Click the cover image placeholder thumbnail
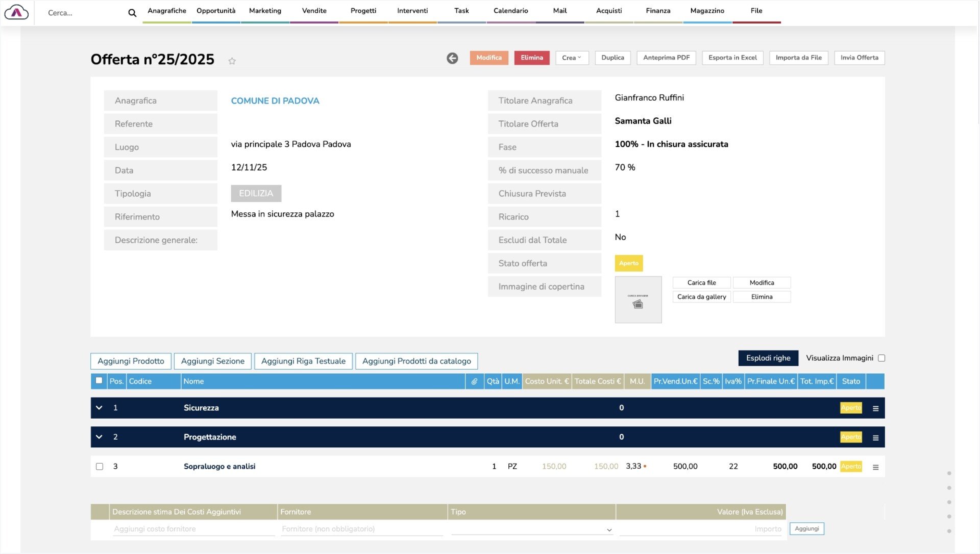This screenshot has width=980, height=554. (x=638, y=300)
